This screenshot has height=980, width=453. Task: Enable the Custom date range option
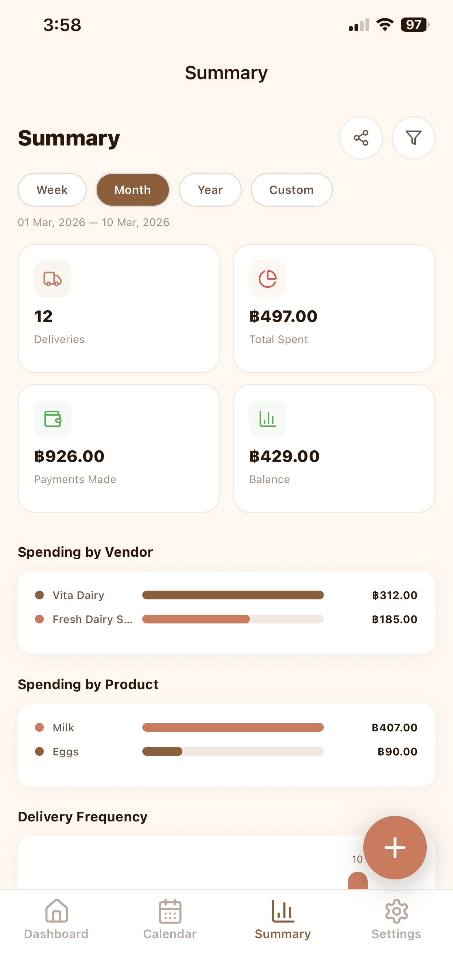click(291, 190)
